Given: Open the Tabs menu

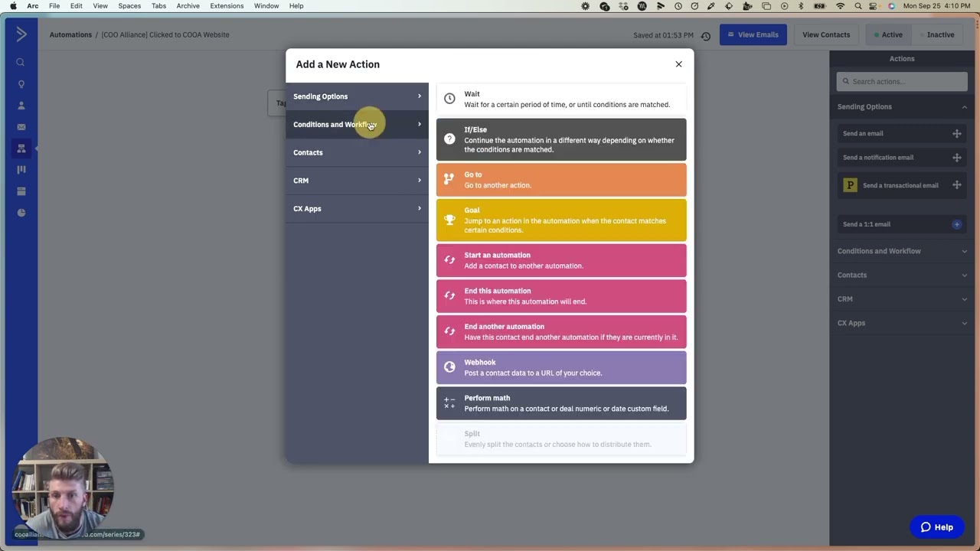Looking at the screenshot, I should (x=158, y=6).
